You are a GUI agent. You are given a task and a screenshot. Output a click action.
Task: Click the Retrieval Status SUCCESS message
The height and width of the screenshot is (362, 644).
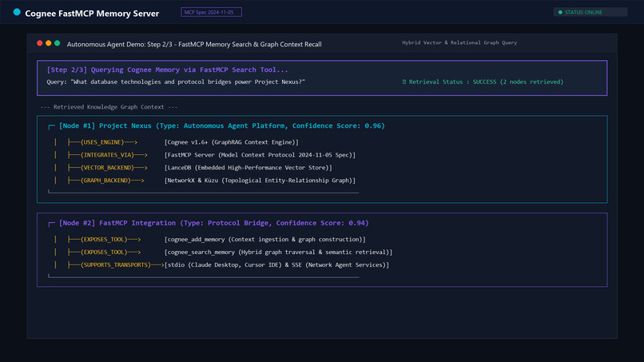point(486,82)
